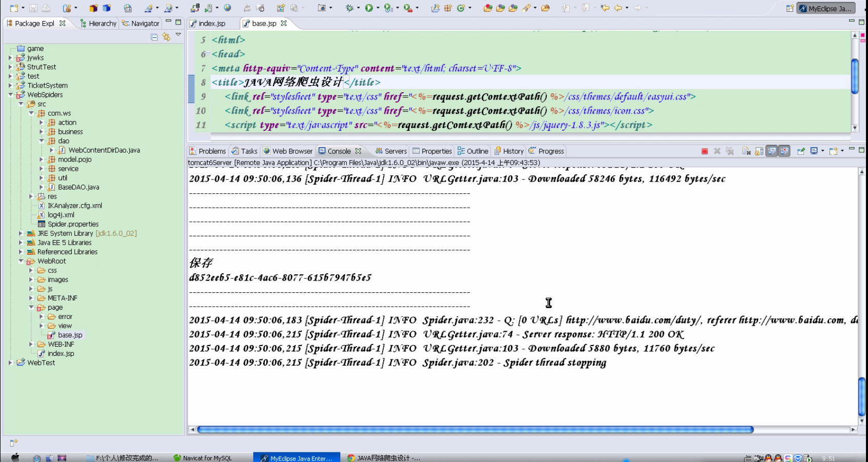The image size is (868, 462).
Task: Click the console horizontal scrollbar thumb
Action: click(x=475, y=430)
